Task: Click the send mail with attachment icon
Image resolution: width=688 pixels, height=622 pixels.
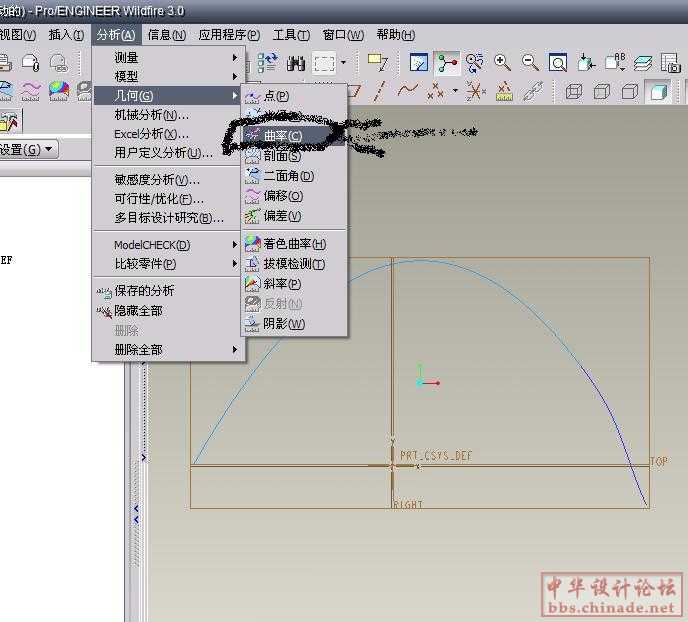Action: pyautogui.click(x=31, y=63)
